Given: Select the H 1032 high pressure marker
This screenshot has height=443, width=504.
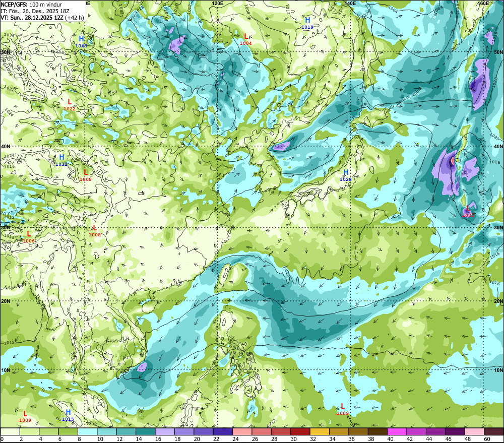Looking at the screenshot, I should coord(61,160).
